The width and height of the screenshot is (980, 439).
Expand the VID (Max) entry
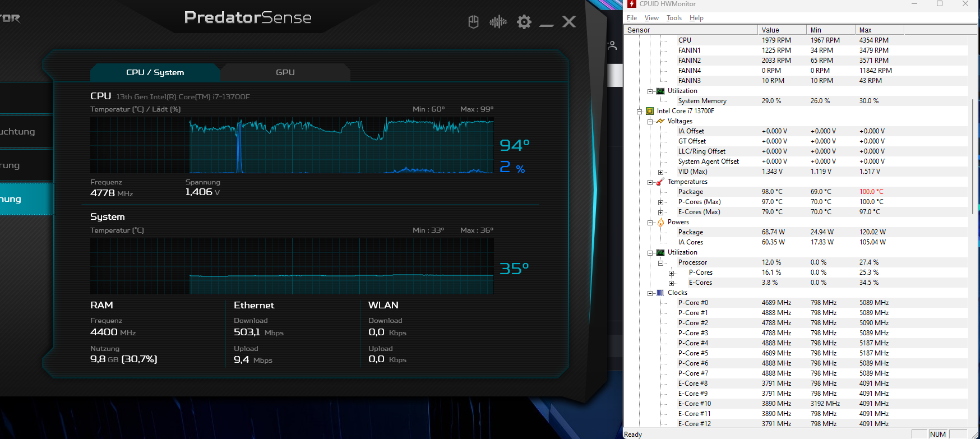(x=660, y=172)
